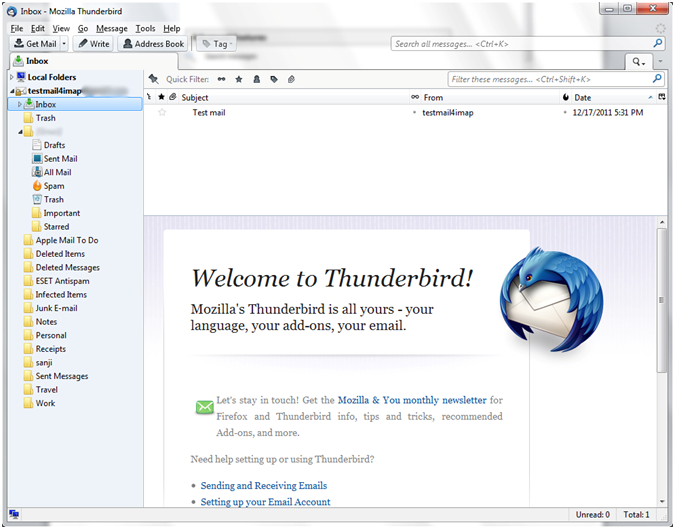Viewport: 675px width, 529px height.
Task: Select the Drafts folder icon
Action: pyautogui.click(x=37, y=145)
